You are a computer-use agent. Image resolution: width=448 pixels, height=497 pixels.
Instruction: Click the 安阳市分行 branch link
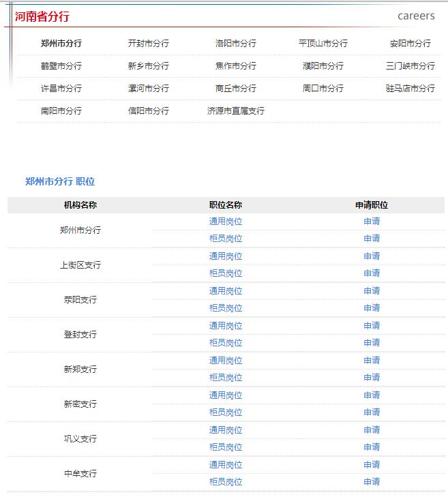tap(410, 44)
